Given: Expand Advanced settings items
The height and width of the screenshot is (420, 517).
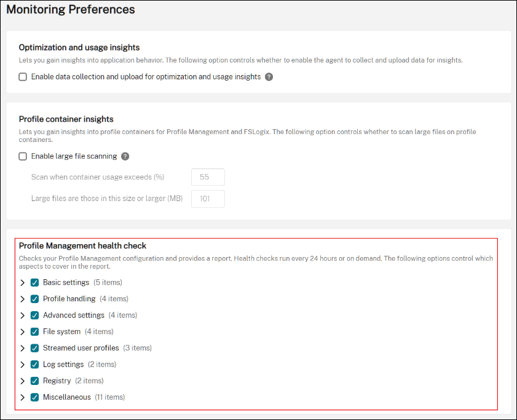Looking at the screenshot, I should click(22, 315).
